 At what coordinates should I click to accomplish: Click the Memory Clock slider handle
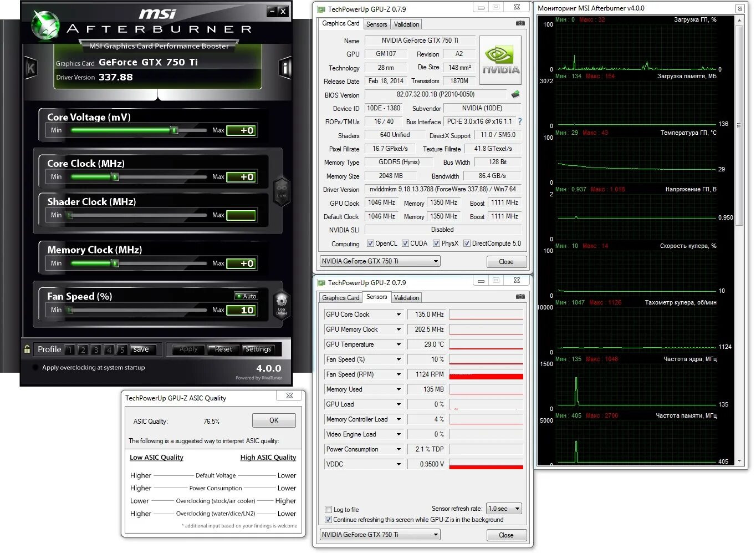point(115,263)
